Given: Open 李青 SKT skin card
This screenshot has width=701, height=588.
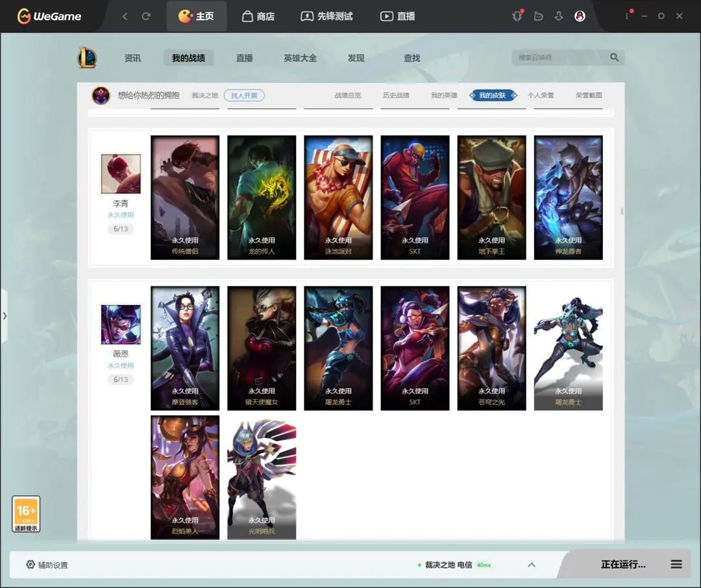Looking at the screenshot, I should tap(415, 197).
